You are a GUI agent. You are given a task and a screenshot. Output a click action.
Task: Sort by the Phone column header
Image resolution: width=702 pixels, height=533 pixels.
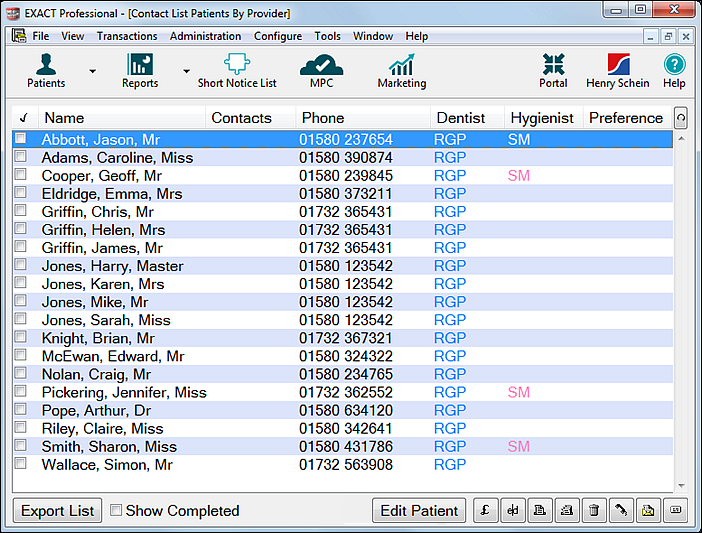pos(363,118)
